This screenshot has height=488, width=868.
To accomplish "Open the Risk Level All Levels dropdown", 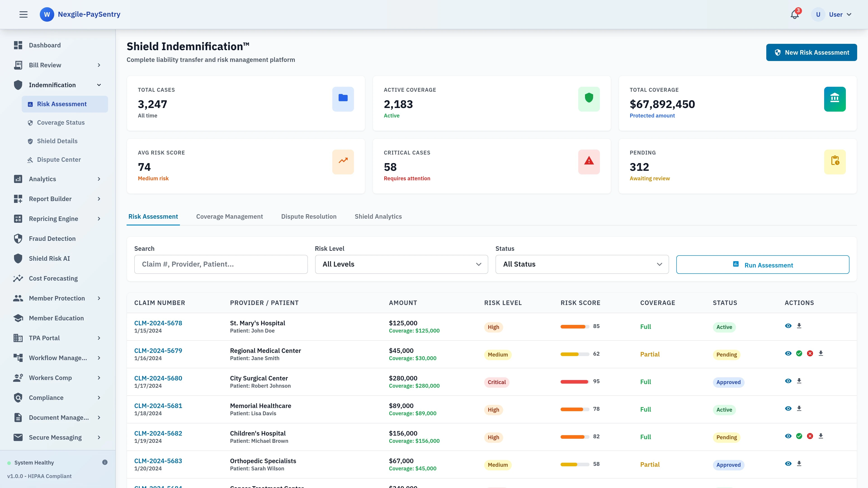I will [401, 264].
